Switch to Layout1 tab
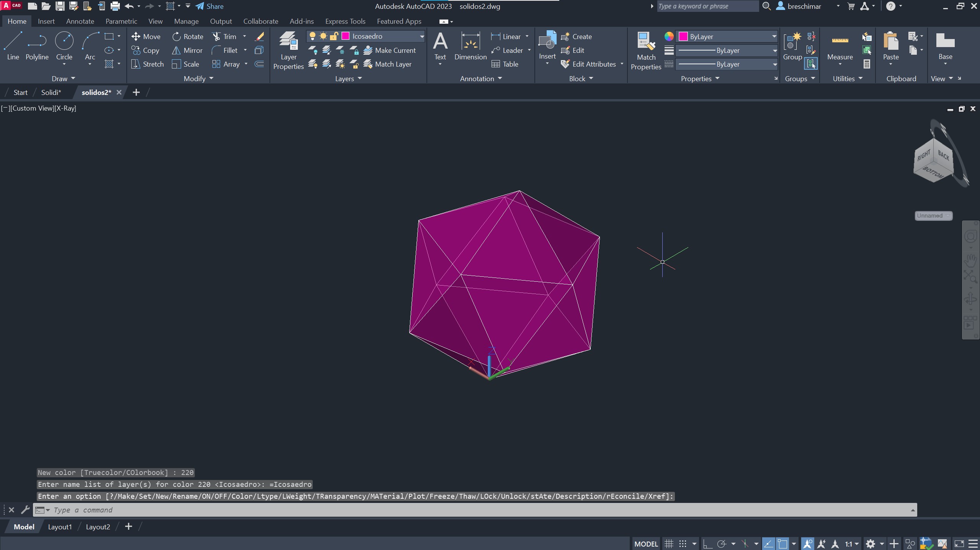 pyautogui.click(x=60, y=527)
